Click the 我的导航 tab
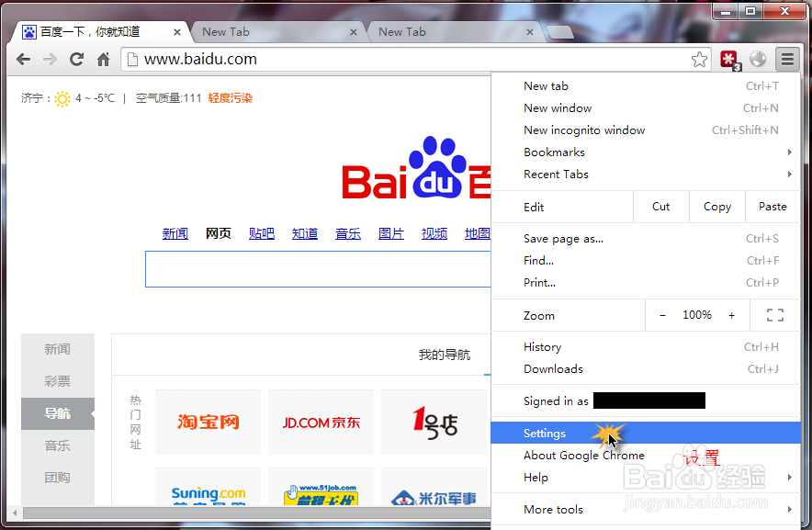Screen dimensions: 812x530 [x=445, y=355]
